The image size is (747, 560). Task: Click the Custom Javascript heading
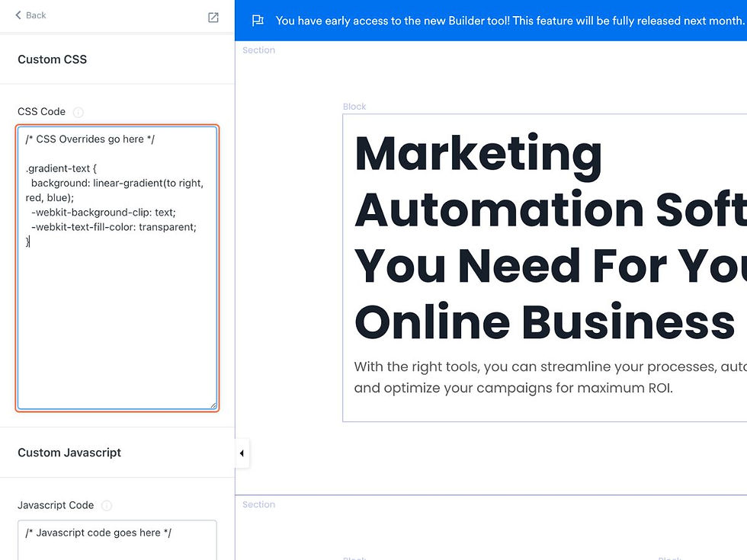pyautogui.click(x=69, y=453)
